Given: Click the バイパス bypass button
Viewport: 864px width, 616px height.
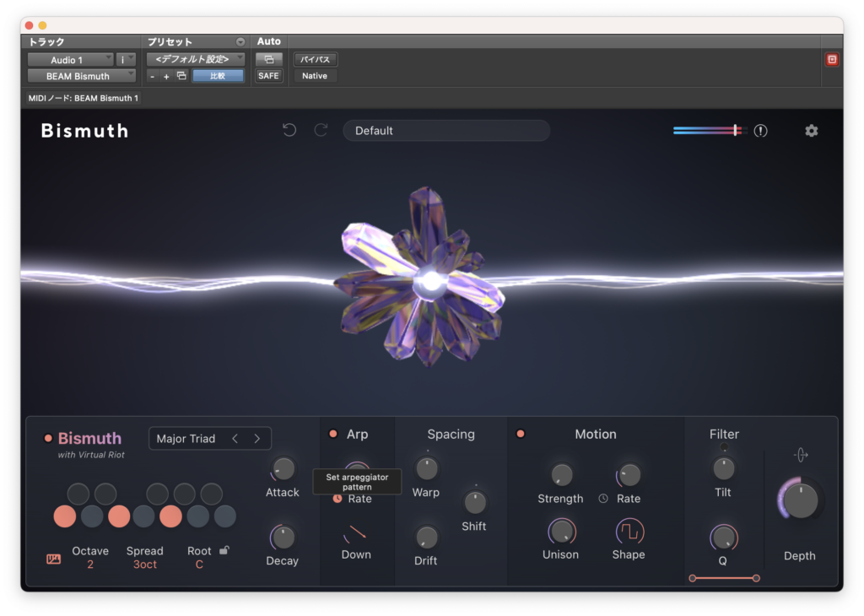Looking at the screenshot, I should click(x=316, y=60).
